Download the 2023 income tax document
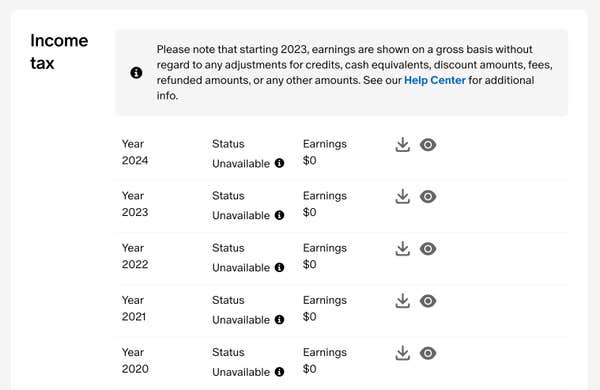This screenshot has height=390, width=600. pyautogui.click(x=403, y=196)
